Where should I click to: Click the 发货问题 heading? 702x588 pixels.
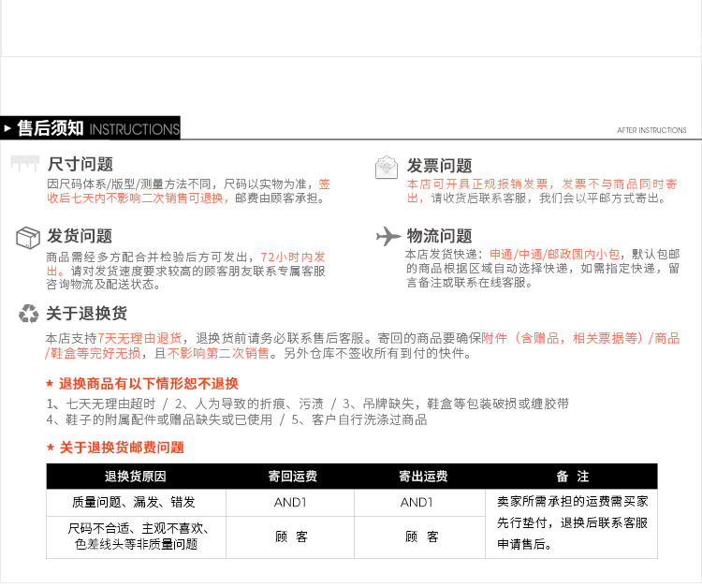[80, 236]
